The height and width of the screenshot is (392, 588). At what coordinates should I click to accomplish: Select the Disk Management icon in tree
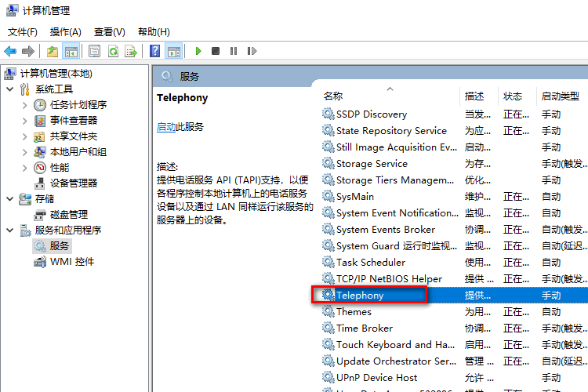[x=40, y=215]
